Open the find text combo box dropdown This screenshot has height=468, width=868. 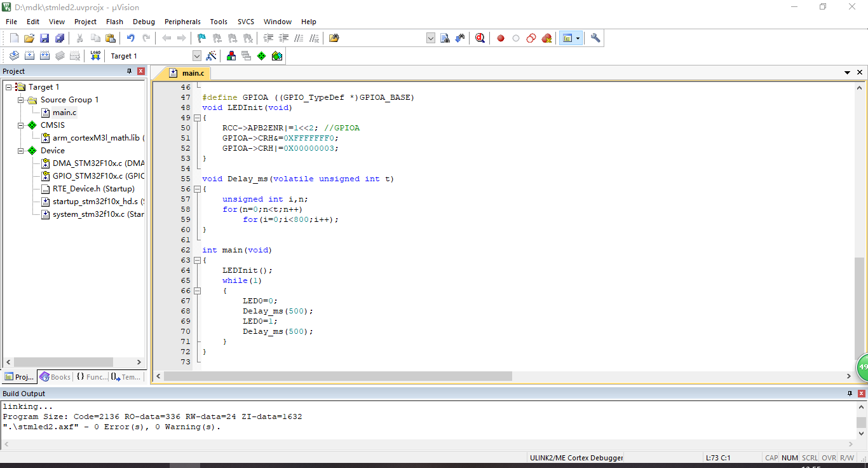coord(431,38)
